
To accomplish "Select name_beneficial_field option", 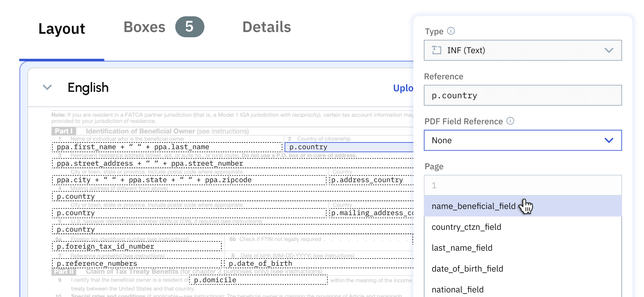I will [523, 206].
